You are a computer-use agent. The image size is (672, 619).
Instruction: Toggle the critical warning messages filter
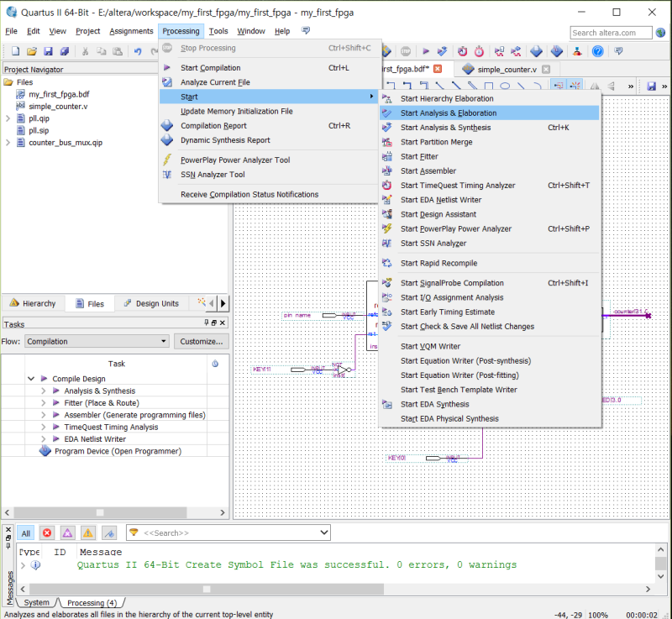click(67, 532)
